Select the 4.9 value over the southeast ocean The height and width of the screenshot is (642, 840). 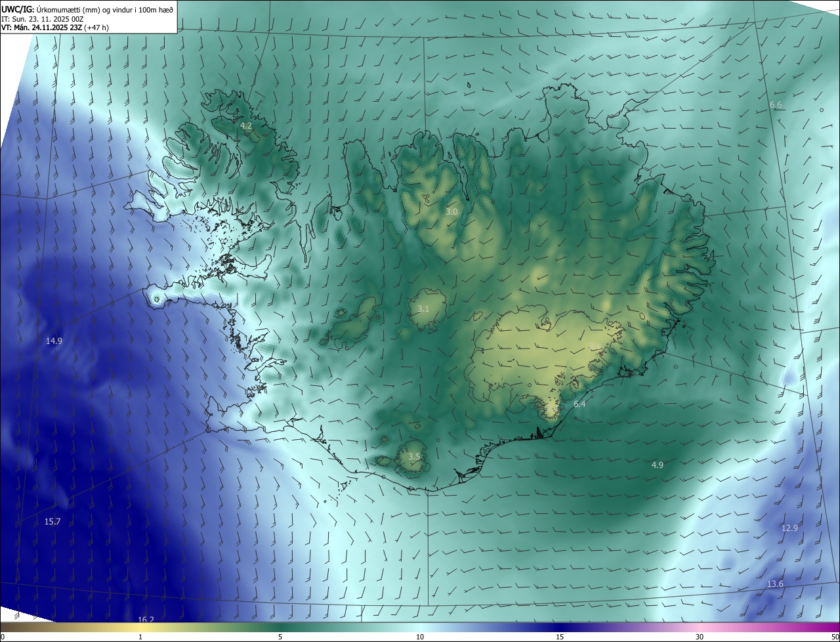coord(657,465)
